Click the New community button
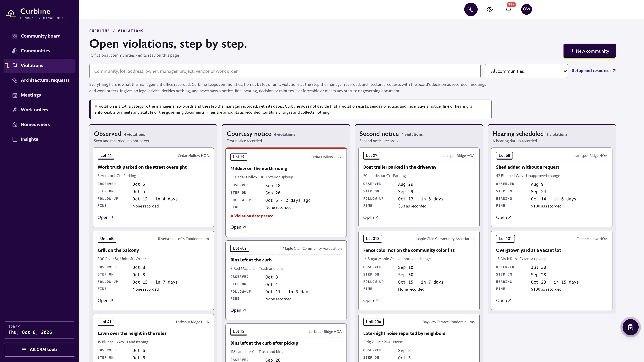 point(589,51)
